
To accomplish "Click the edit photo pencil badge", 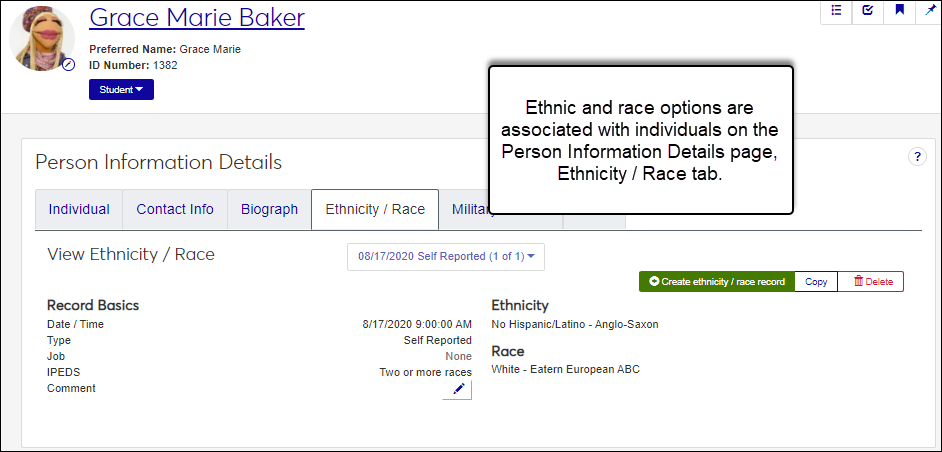I will click(68, 65).
